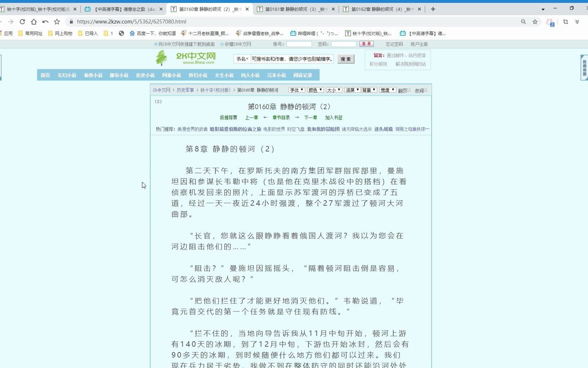Close the 德意志之歌 tab
The image size is (588, 368).
[x=161, y=9]
